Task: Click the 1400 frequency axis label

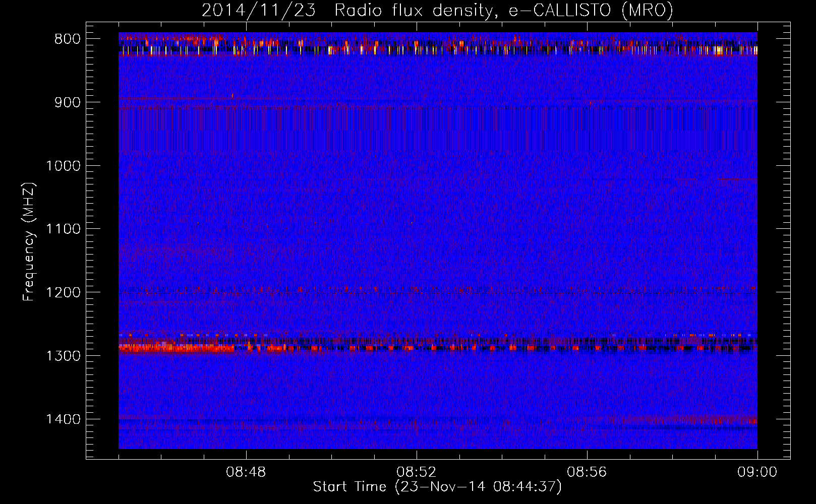Action: [63, 419]
